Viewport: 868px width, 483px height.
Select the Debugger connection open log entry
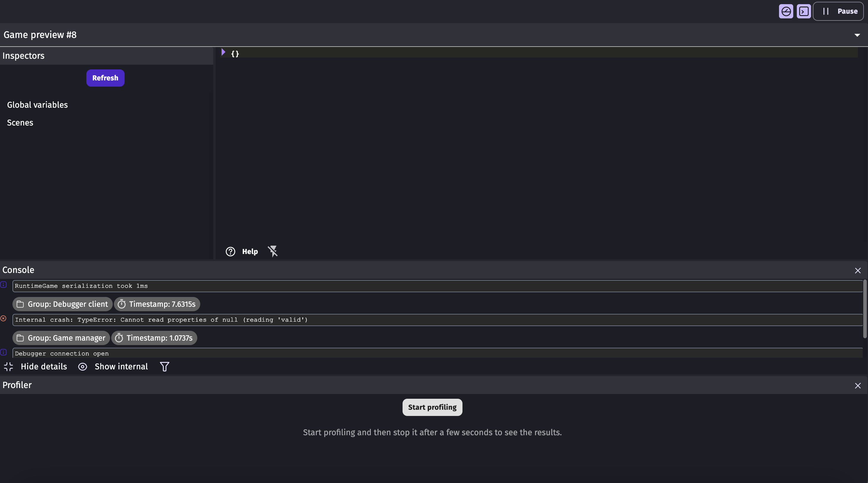point(437,353)
